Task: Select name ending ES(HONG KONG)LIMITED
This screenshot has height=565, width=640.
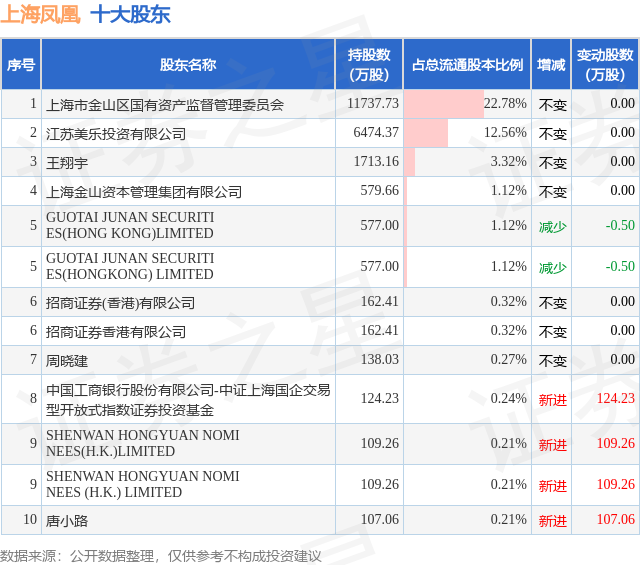Action: (x=130, y=225)
